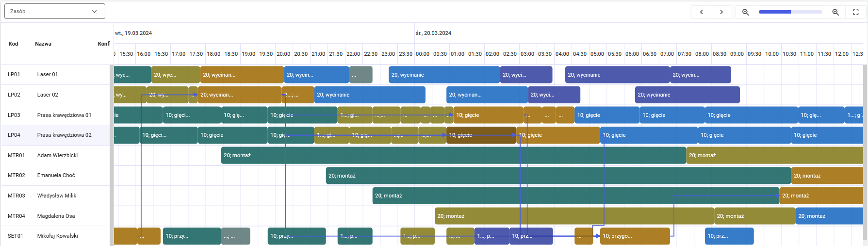868x246 pixels.
Task: Click the zoom level slider
Action: (x=790, y=12)
